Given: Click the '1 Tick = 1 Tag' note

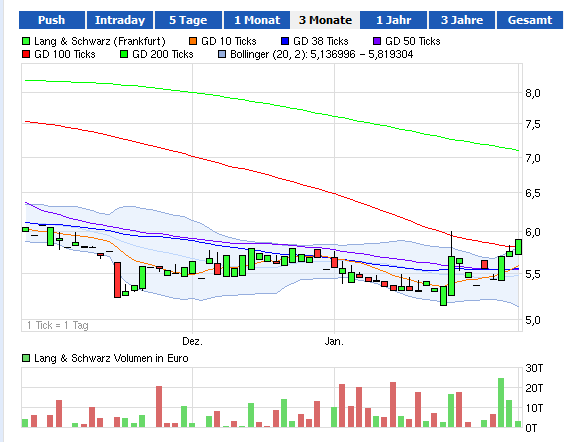Looking at the screenshot, I should [58, 325].
